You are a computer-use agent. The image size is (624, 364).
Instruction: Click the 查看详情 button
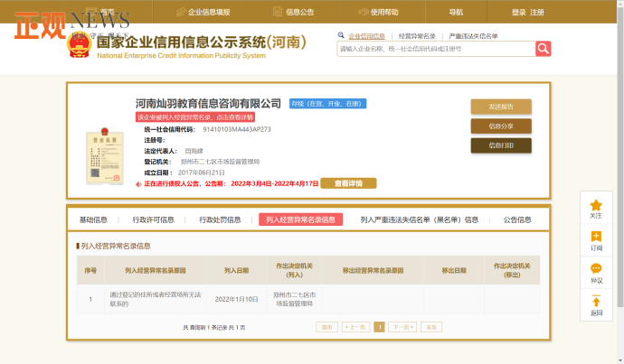(348, 183)
